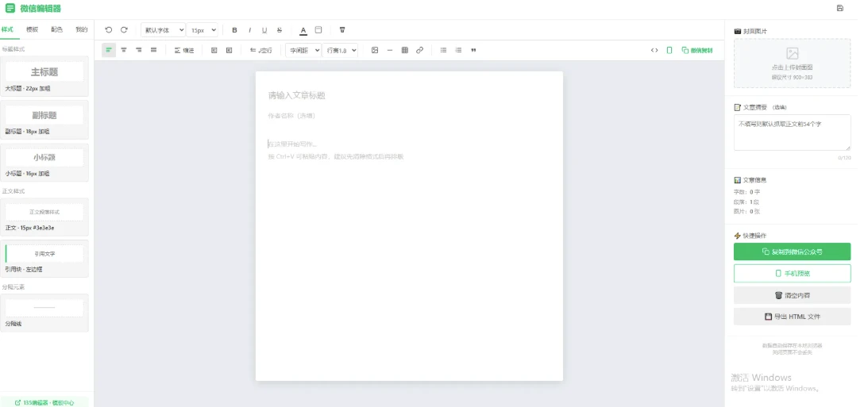Click the save icon at top right

coord(839,8)
